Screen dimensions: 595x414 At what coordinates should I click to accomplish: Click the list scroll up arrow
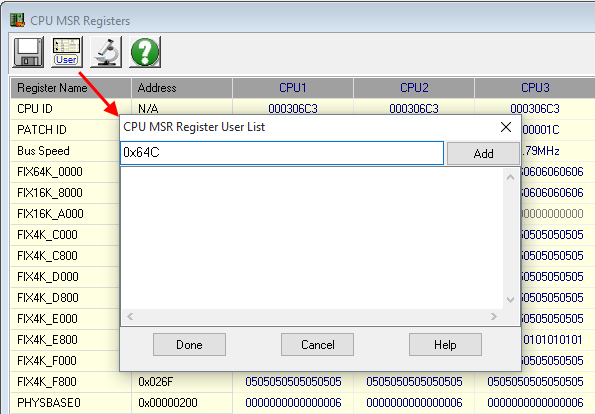tap(510, 177)
